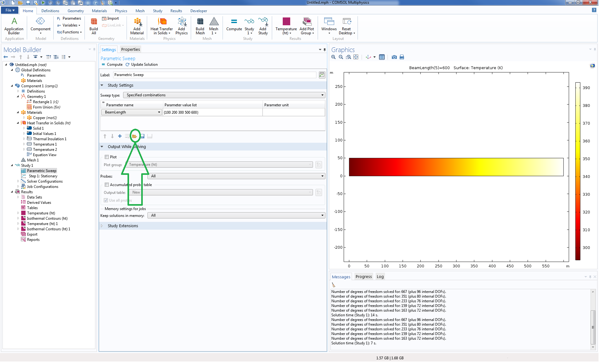
Task: Toggle the grid display in Graphics
Action: pyautogui.click(x=382, y=57)
